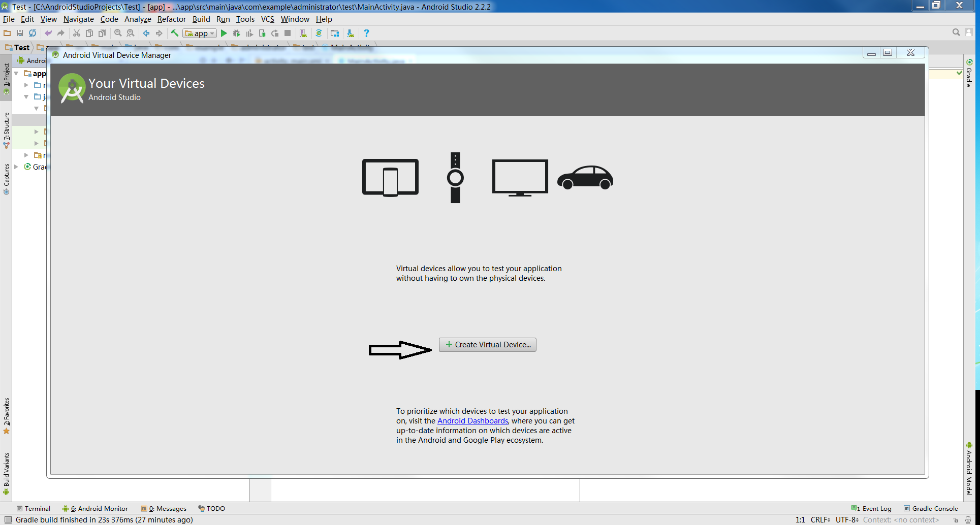Open the VCS menu
Screen dimensions: 980x525
pos(268,19)
